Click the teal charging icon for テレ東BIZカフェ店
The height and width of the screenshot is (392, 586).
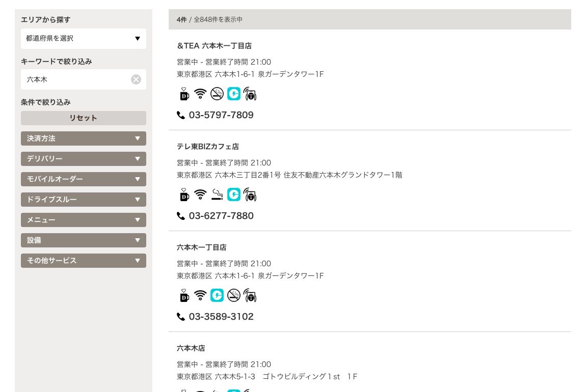pos(233,194)
